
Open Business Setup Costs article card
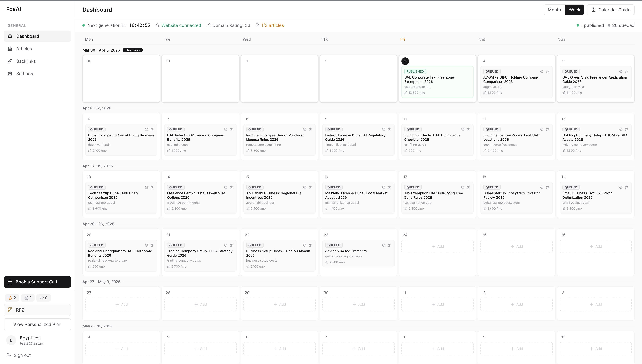[x=279, y=256]
